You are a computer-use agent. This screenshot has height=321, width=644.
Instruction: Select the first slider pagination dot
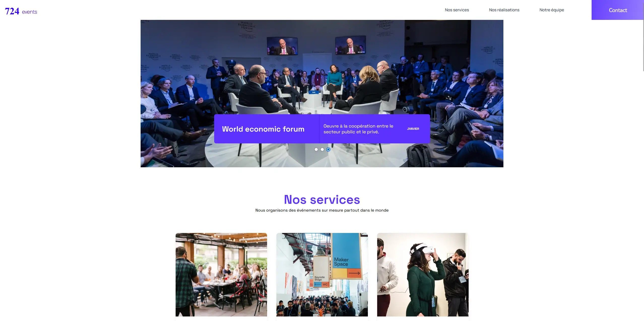[316, 149]
